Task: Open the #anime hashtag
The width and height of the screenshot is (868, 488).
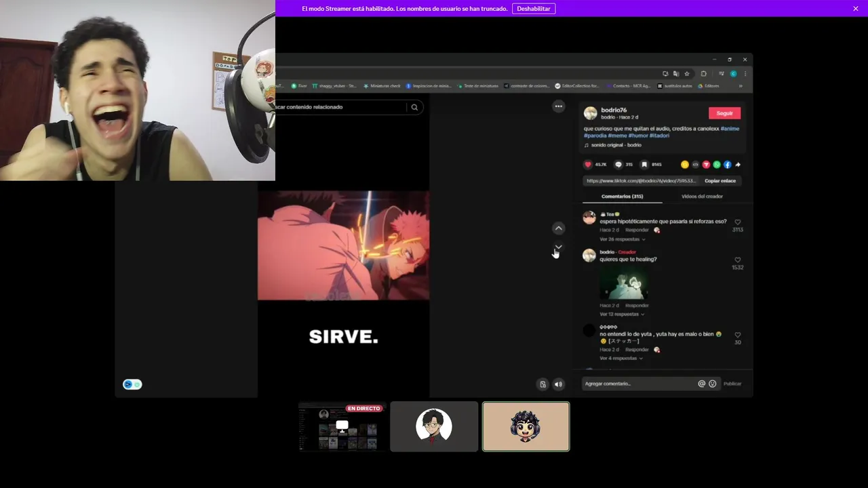Action: [x=730, y=129]
